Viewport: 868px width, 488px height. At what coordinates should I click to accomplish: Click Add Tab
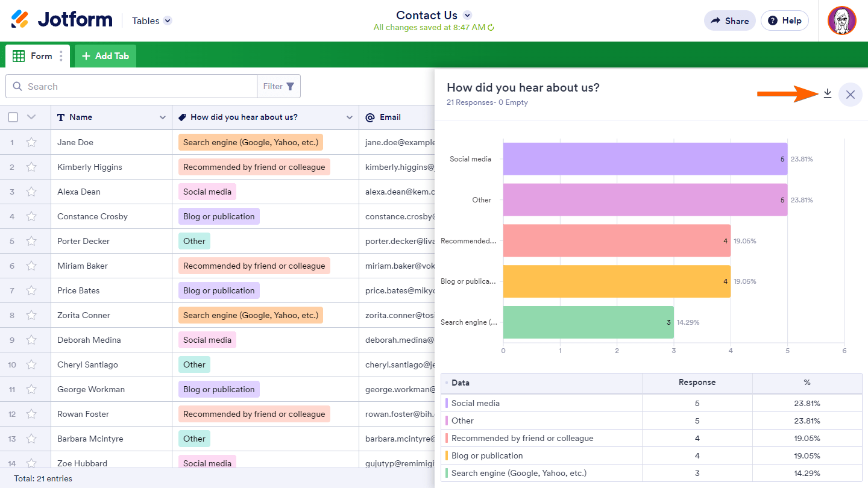tap(105, 56)
